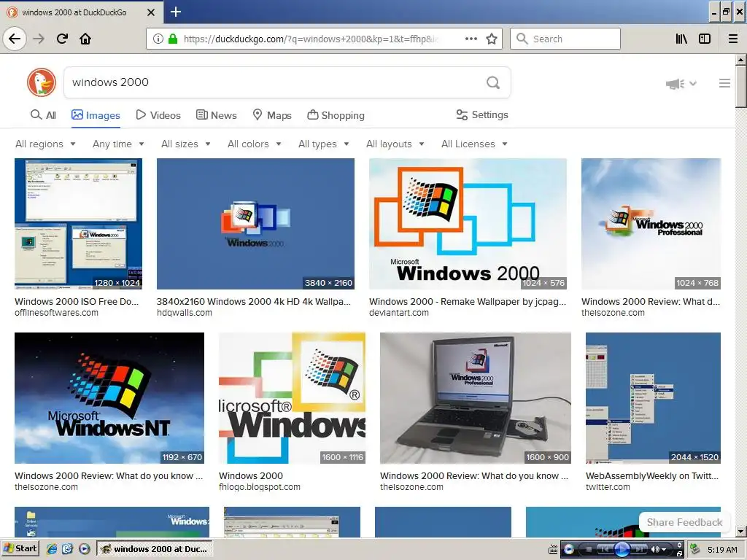Open the 3840x2160 4k wallpaper thumbnail
Screen dimensions: 747x560
click(x=255, y=224)
